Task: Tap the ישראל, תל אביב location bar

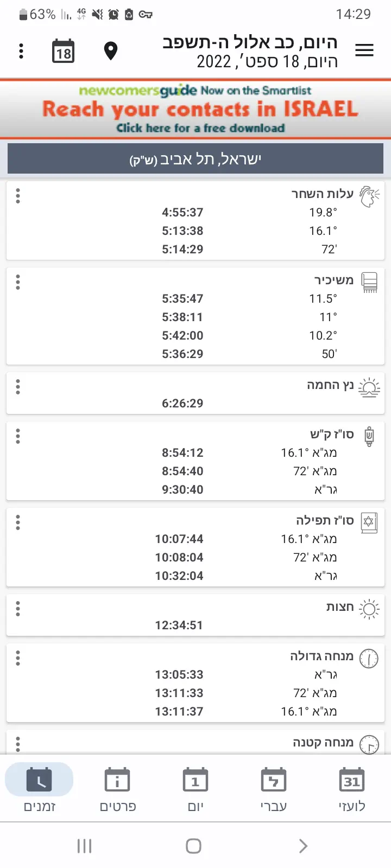Action: click(195, 159)
